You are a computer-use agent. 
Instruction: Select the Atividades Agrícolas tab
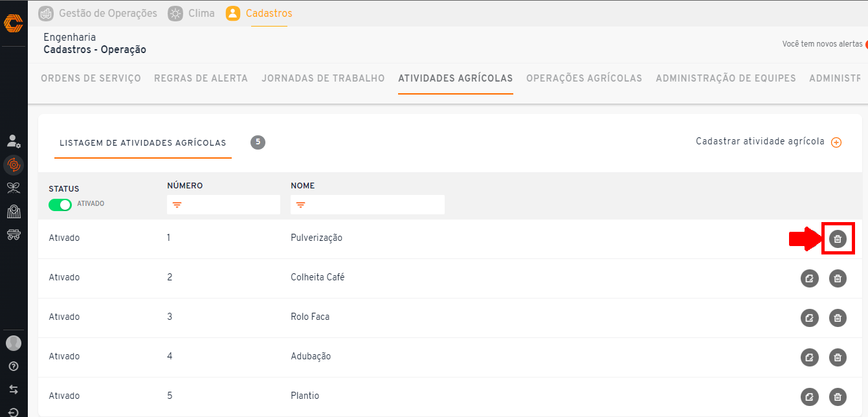click(x=456, y=78)
